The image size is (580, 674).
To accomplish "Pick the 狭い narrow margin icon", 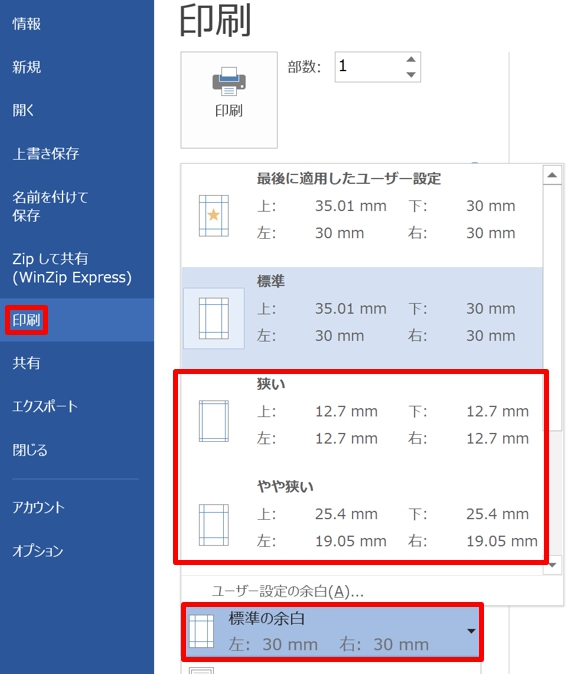I will pyautogui.click(x=214, y=421).
